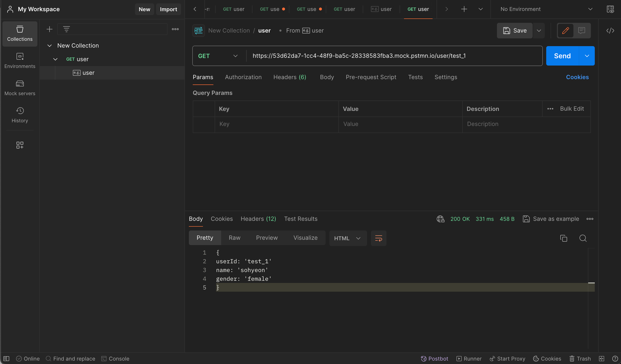
Task: Click the code snippet icon
Action: pyautogui.click(x=610, y=30)
